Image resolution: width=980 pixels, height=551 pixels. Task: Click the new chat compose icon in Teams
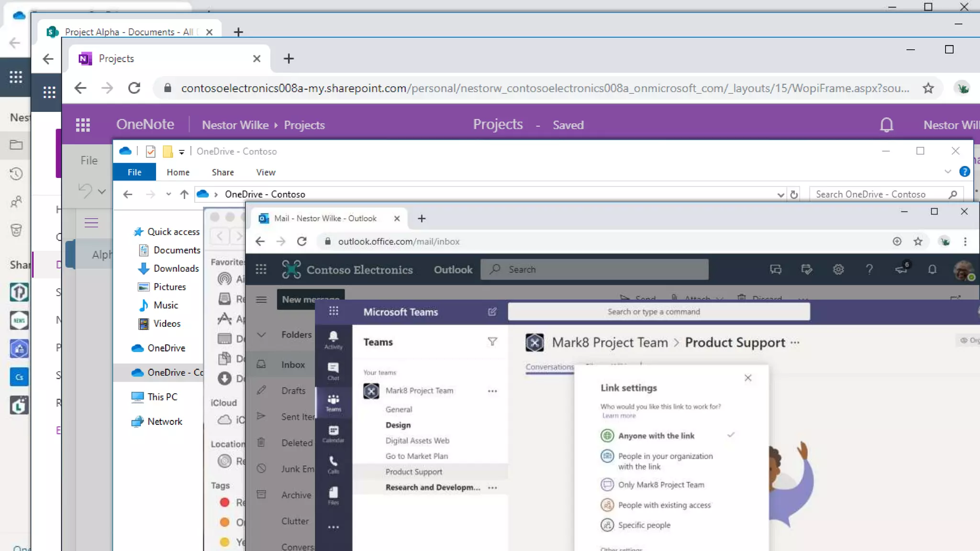tap(492, 312)
